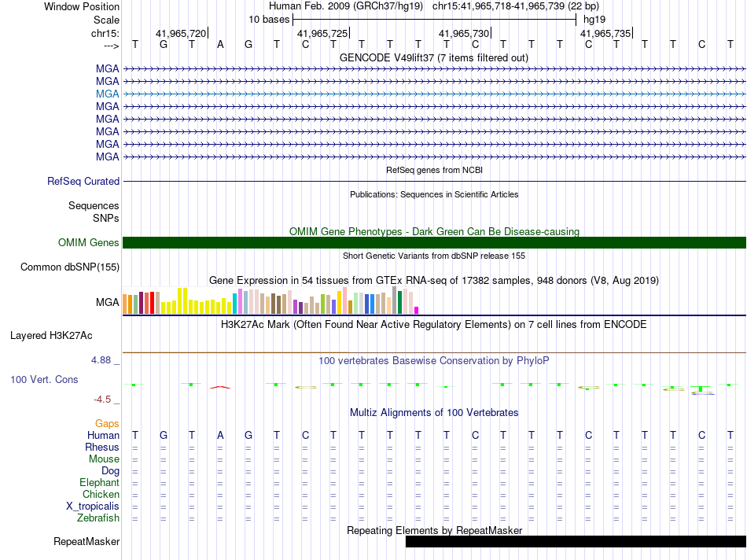Screen dimensions: 747x560
Task: Click the Scale track label
Action: [x=106, y=20]
